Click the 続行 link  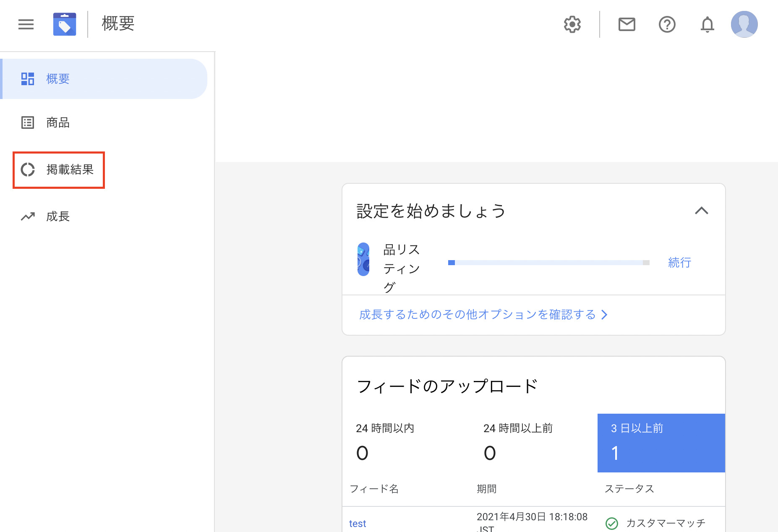(679, 263)
